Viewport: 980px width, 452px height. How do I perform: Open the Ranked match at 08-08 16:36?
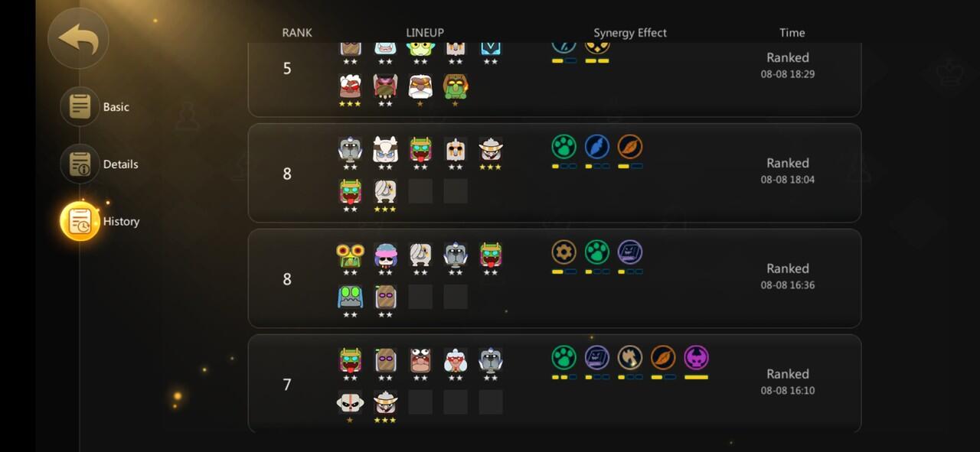point(554,278)
